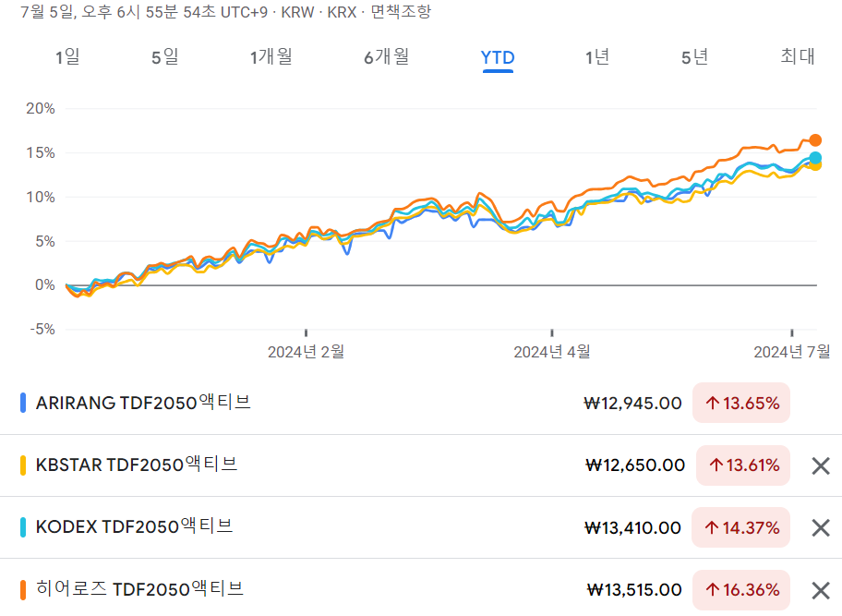Click the 2024년 2월 axis label
The width and height of the screenshot is (842, 616).
pyautogui.click(x=307, y=352)
